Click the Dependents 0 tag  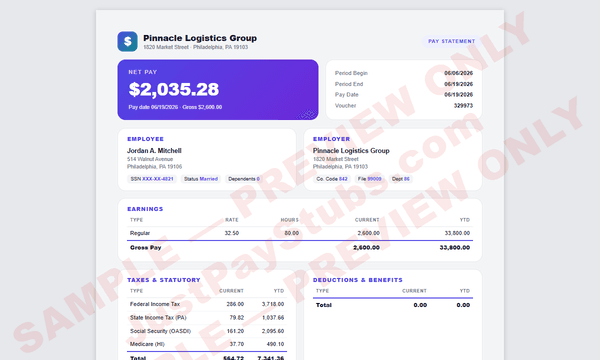coord(244,179)
